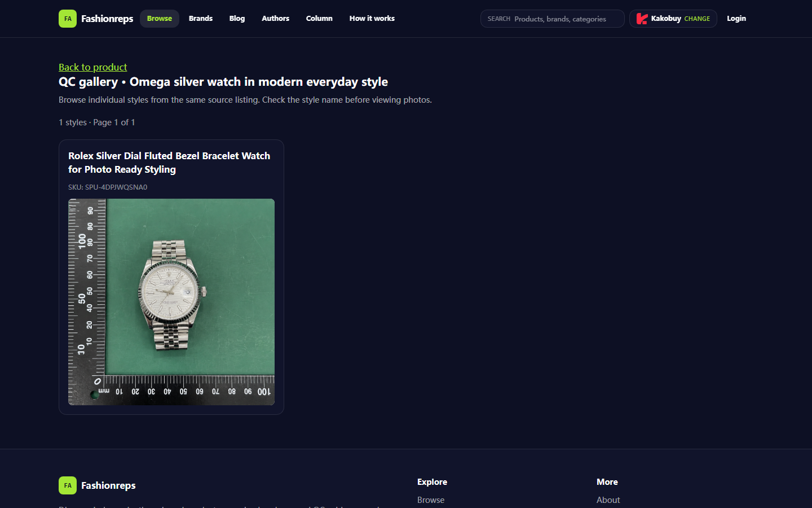Open the Brands navigation item
This screenshot has height=508, width=812.
[201, 19]
